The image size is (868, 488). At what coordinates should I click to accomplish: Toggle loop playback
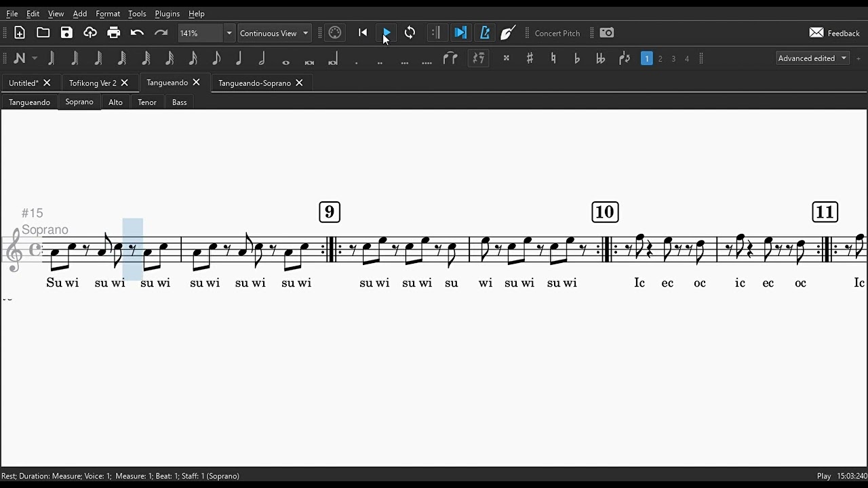[410, 33]
